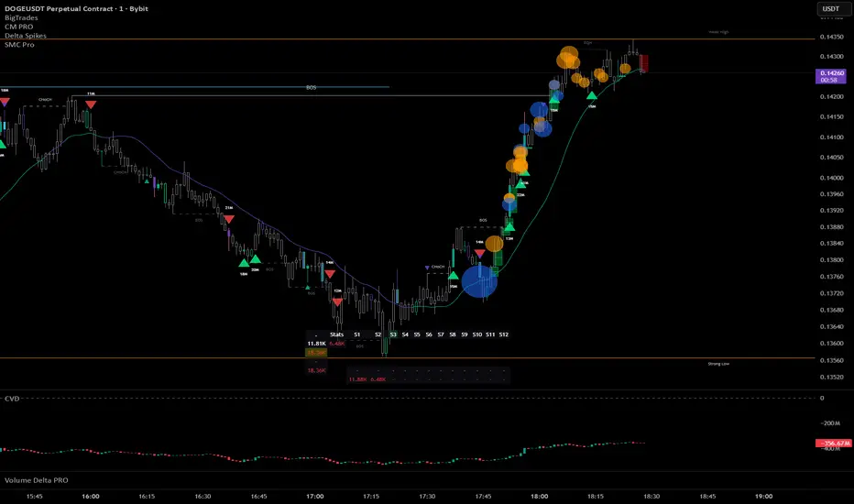
Task: Click the red candle at the chart's right edge
Action: [x=644, y=63]
